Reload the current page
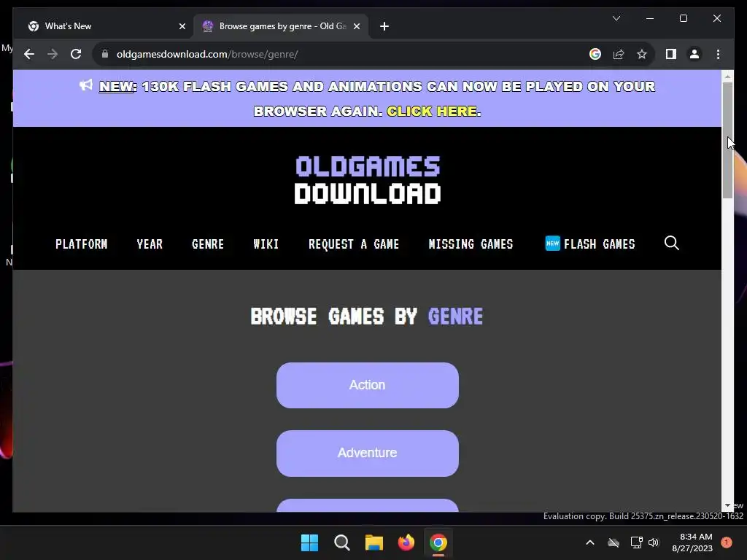Screen dimensions: 747x560 (76, 54)
